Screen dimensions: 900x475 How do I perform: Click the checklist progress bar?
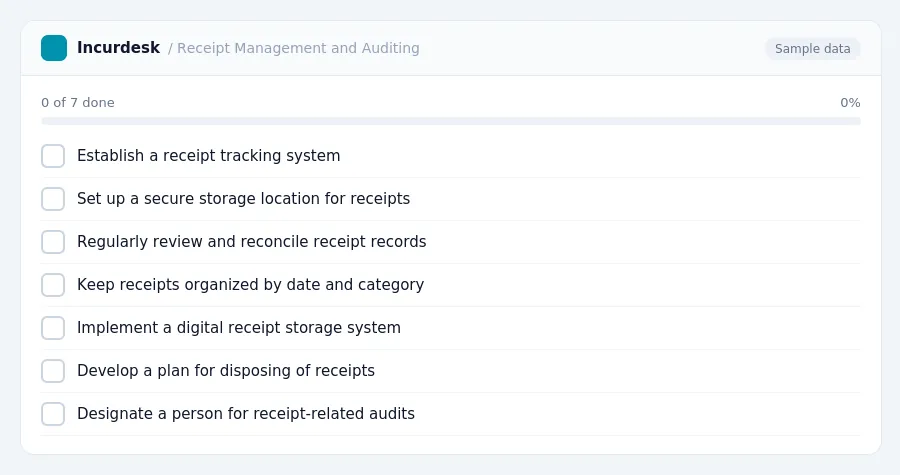pyautogui.click(x=451, y=121)
